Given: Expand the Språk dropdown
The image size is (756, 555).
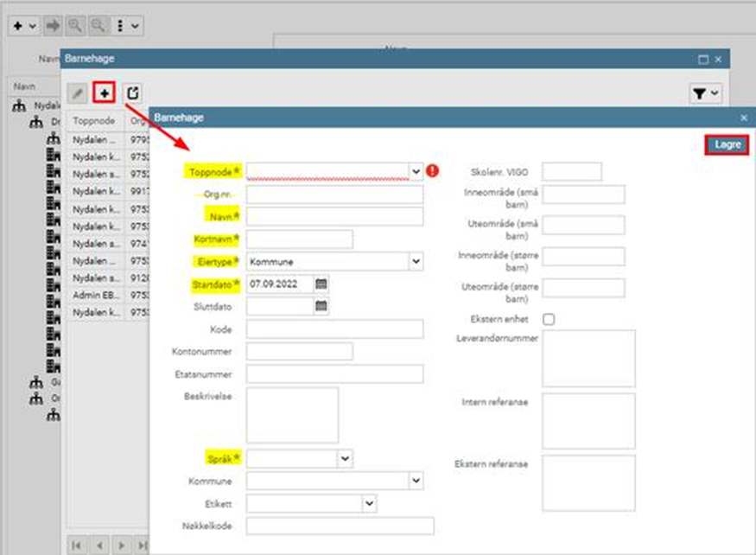Looking at the screenshot, I should pos(345,458).
